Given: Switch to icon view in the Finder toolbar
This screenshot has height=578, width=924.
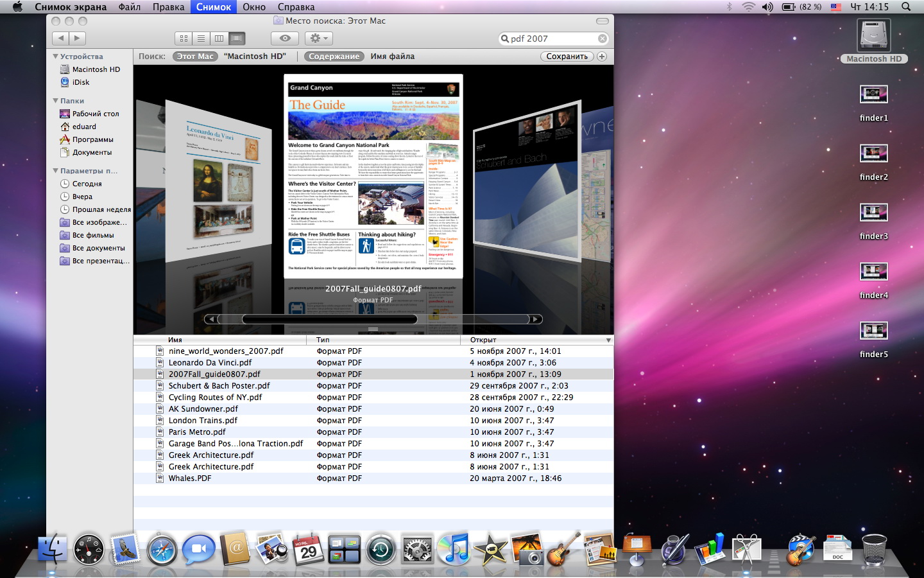Looking at the screenshot, I should point(184,39).
